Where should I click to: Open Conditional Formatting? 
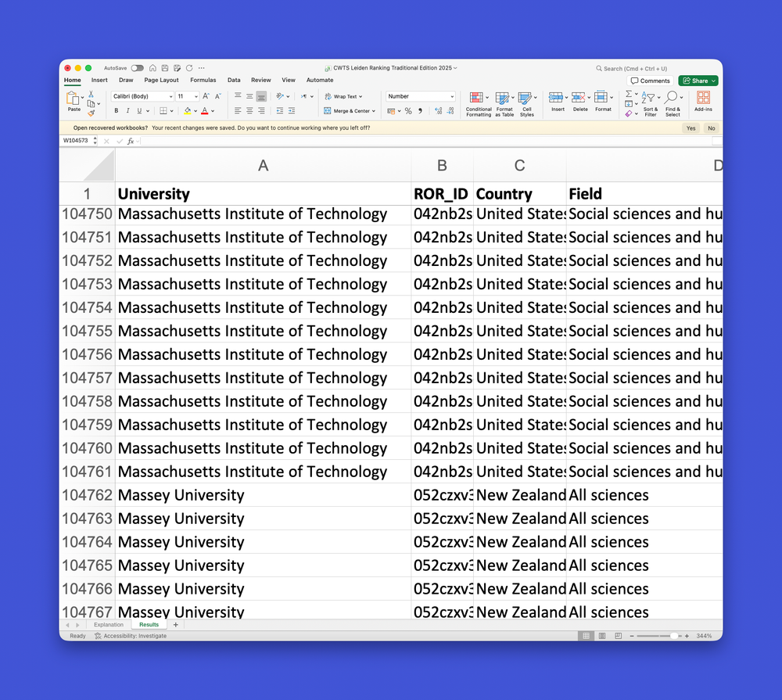tap(479, 104)
